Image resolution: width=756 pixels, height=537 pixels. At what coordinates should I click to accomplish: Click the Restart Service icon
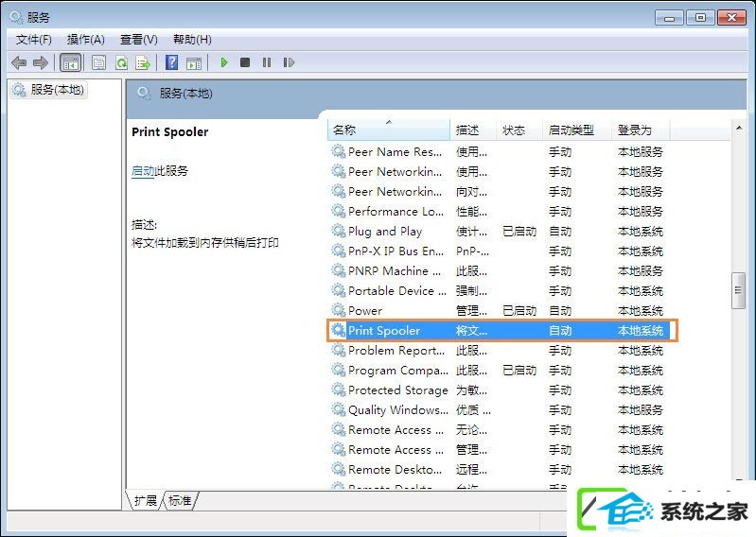click(x=289, y=62)
